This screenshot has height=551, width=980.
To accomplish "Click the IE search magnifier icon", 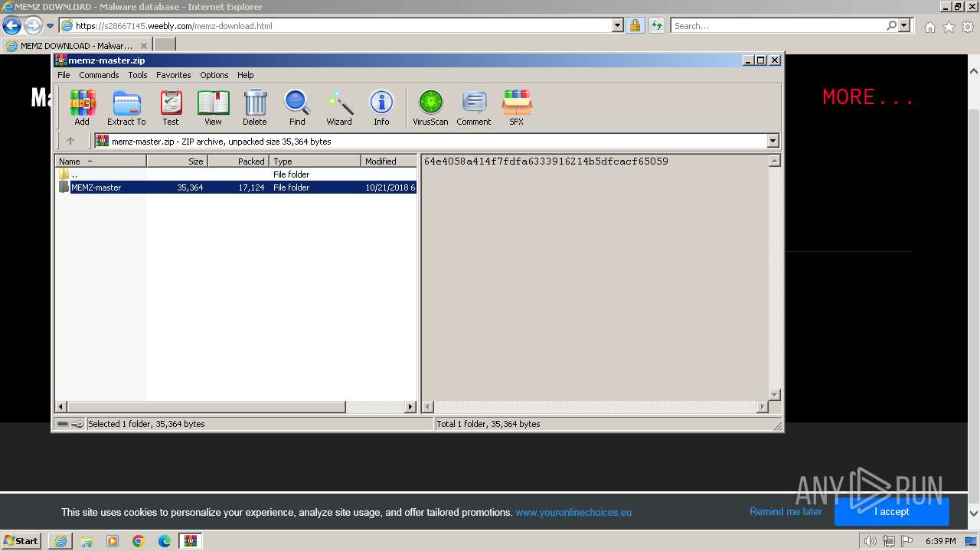I will click(891, 25).
